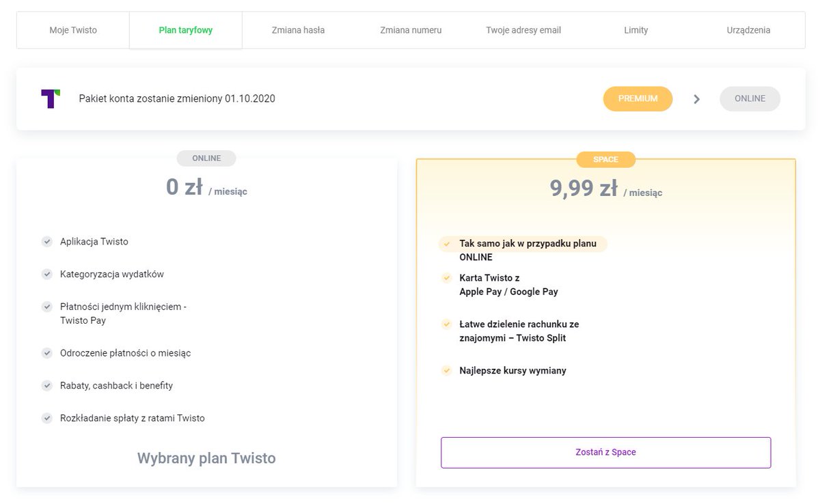Click the ONLINE label above 0 zł
This screenshot has height=504, width=820.
(x=206, y=158)
